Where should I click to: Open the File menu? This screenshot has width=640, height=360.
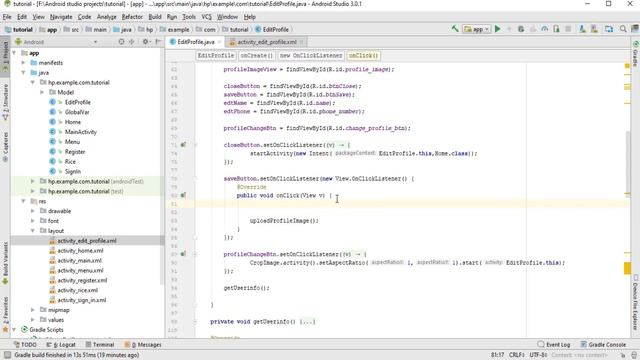[7, 17]
